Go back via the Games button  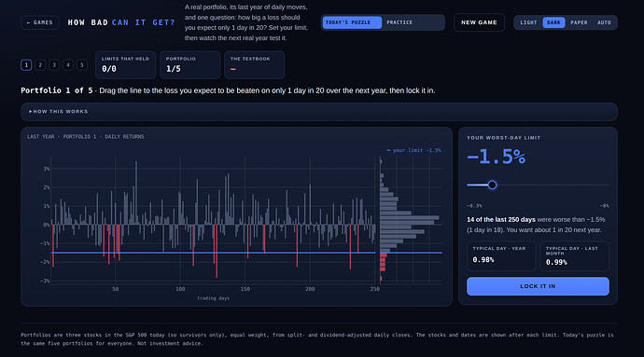pos(40,22)
